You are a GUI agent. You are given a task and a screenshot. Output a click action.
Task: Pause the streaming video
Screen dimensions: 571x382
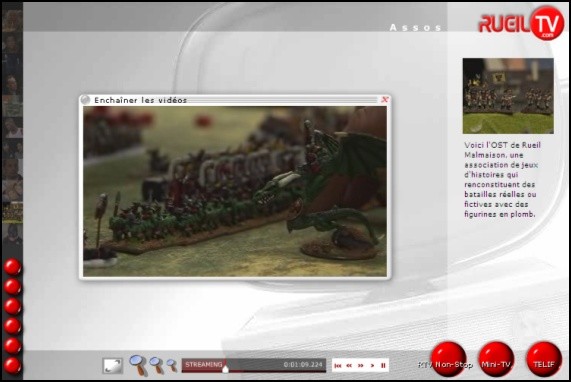(x=383, y=365)
